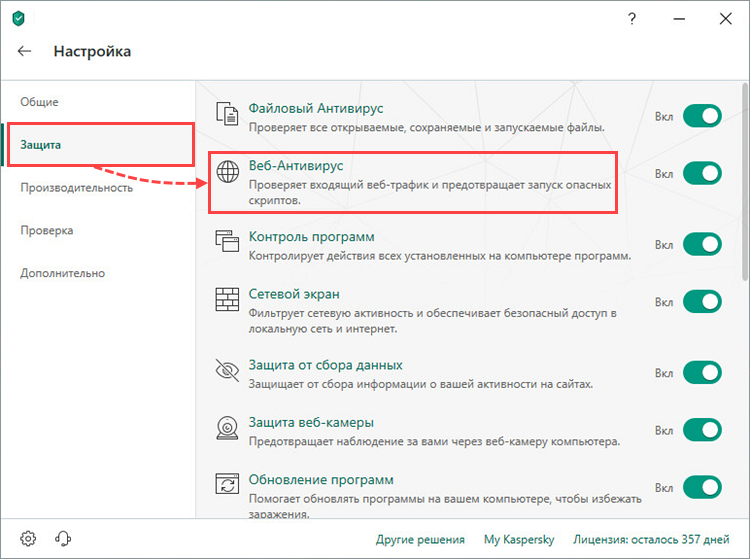Click the crossed-eye data collection protection icon

click(227, 370)
